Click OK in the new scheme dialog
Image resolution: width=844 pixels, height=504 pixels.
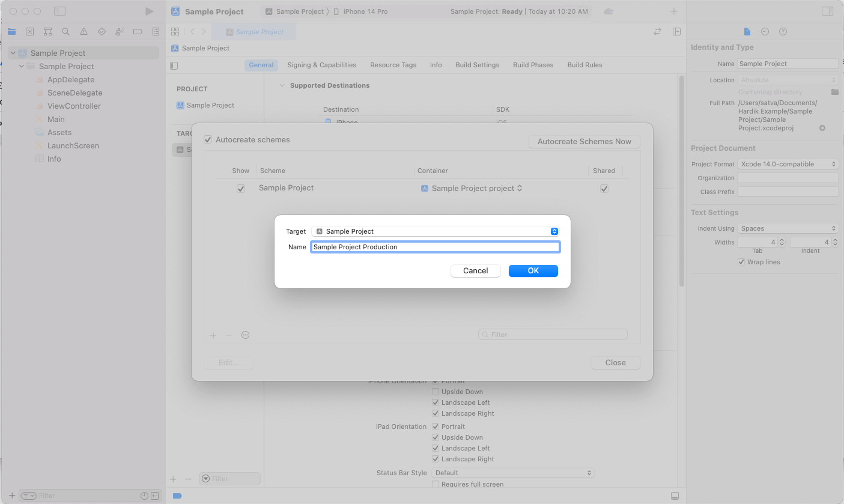point(533,271)
